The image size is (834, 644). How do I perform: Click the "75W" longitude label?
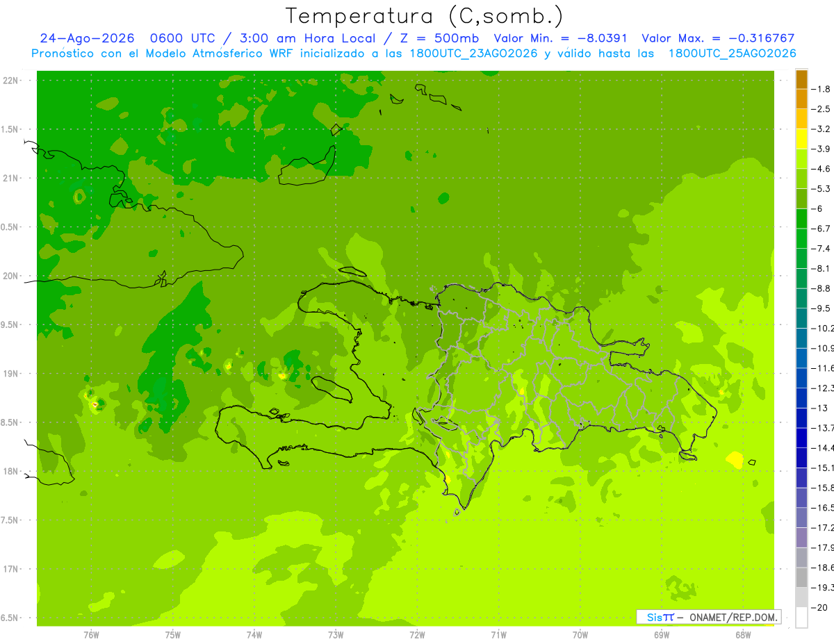pos(173,634)
